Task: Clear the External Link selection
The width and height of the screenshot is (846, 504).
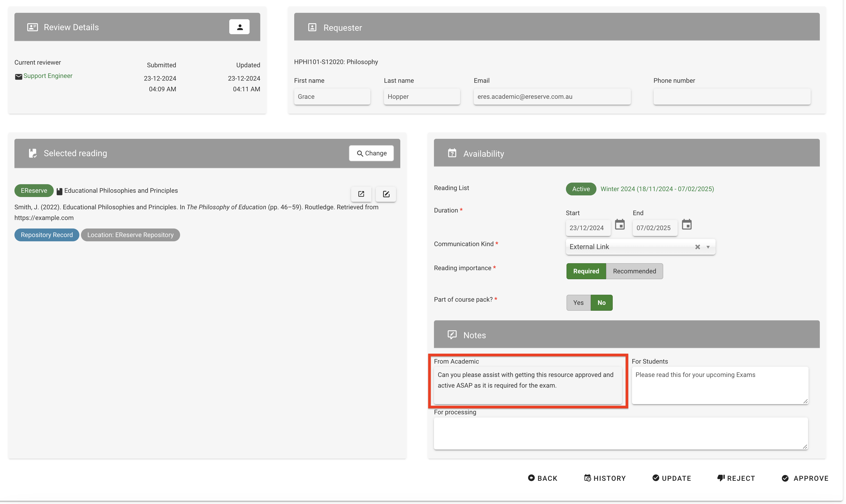Action: coord(697,247)
